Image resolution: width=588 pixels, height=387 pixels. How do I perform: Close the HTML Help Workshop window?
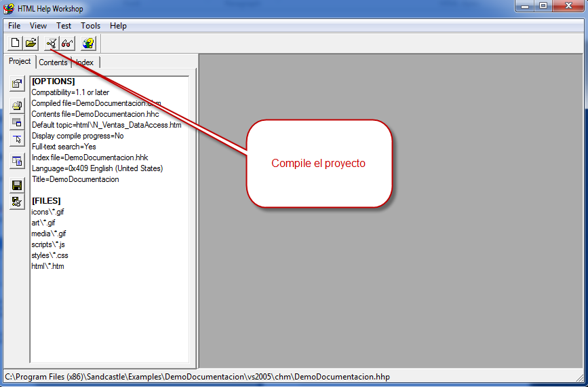568,6
